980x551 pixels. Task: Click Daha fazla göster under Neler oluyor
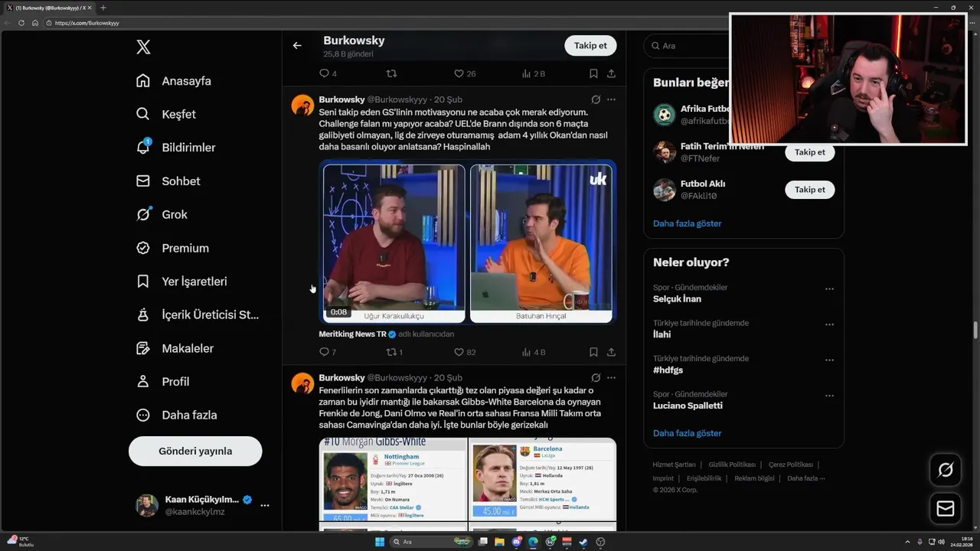click(688, 433)
